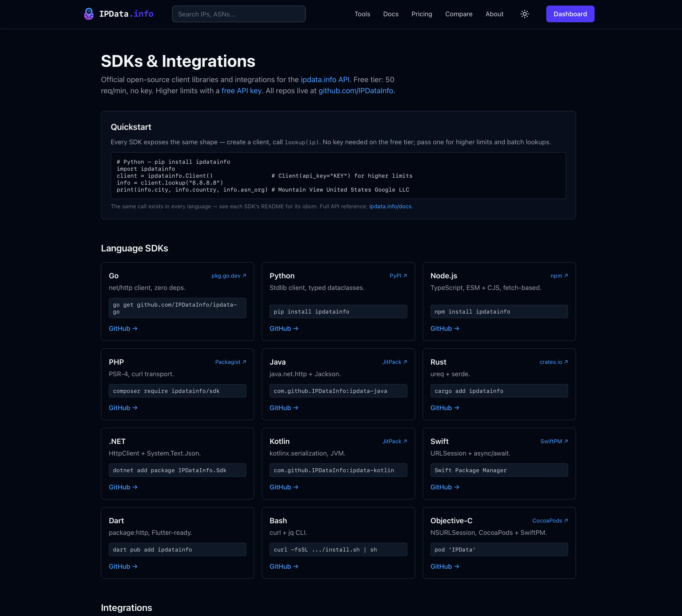Open the Swift SDK GitHub link

444,487
